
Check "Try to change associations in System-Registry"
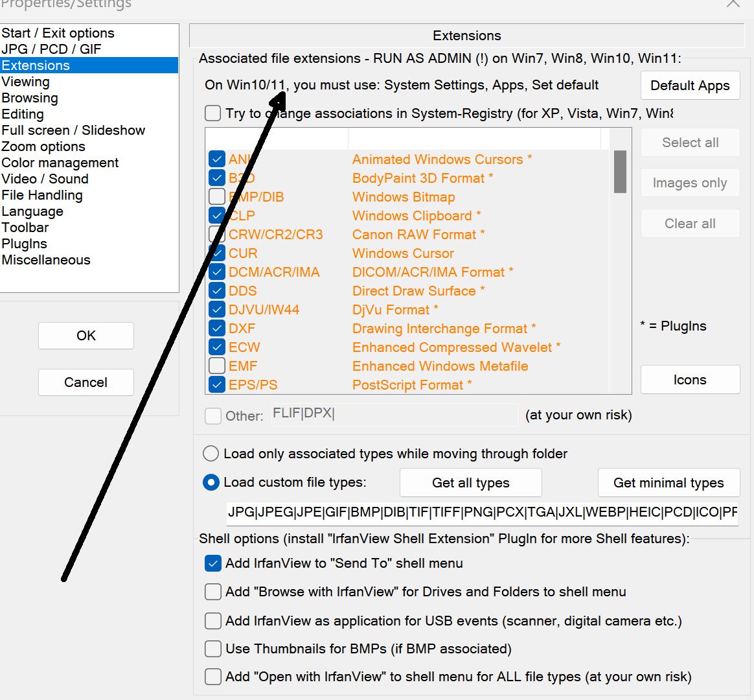[x=212, y=113]
